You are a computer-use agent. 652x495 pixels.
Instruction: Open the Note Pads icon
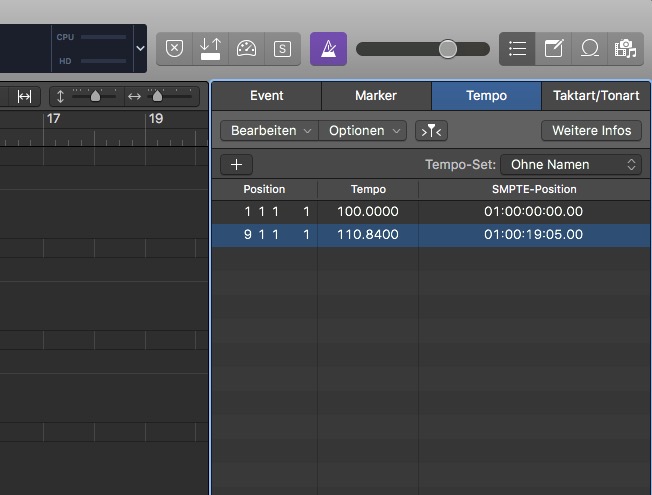coord(553,49)
